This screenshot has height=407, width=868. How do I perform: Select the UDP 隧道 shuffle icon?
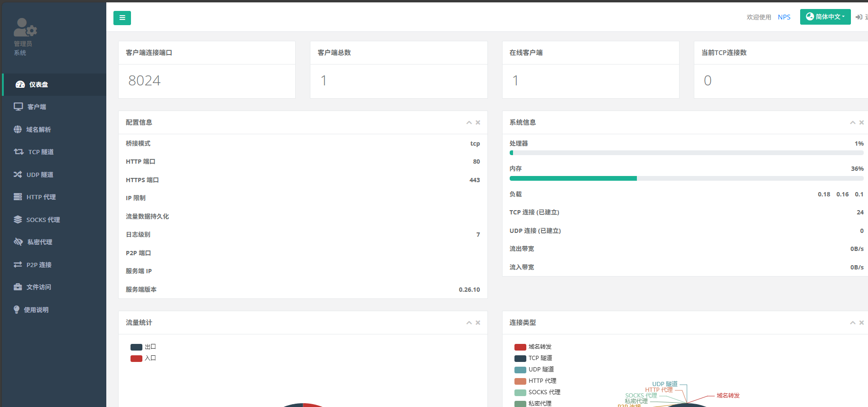(18, 175)
